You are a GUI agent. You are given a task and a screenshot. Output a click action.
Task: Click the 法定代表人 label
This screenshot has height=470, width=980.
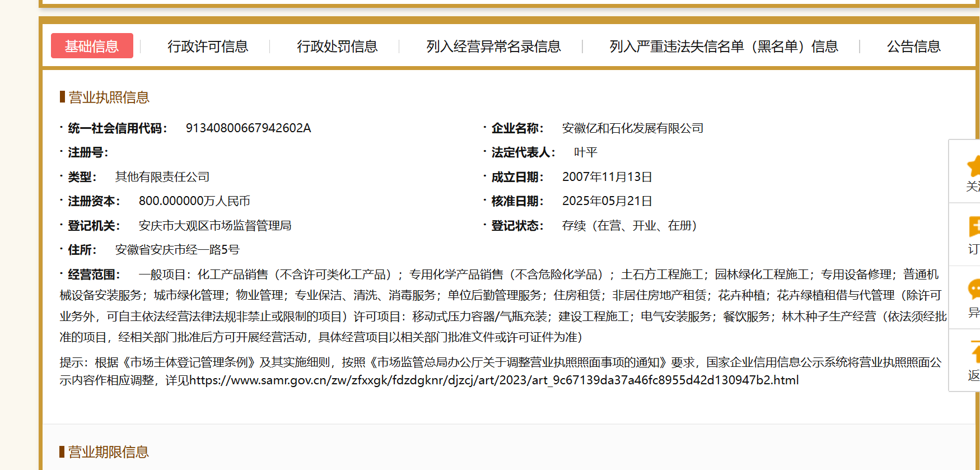pyautogui.click(x=524, y=152)
